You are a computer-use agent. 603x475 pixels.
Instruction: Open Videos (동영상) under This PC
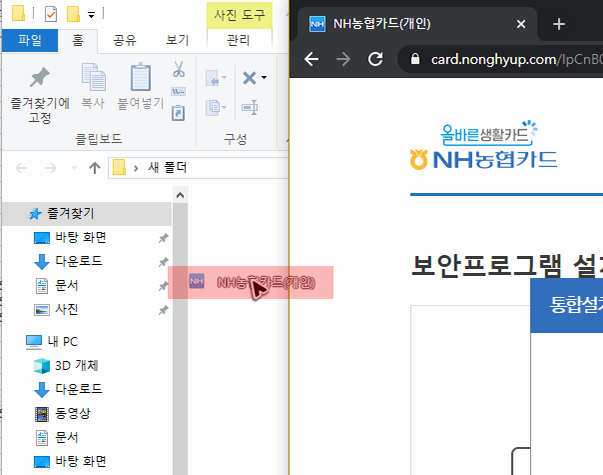[72, 413]
